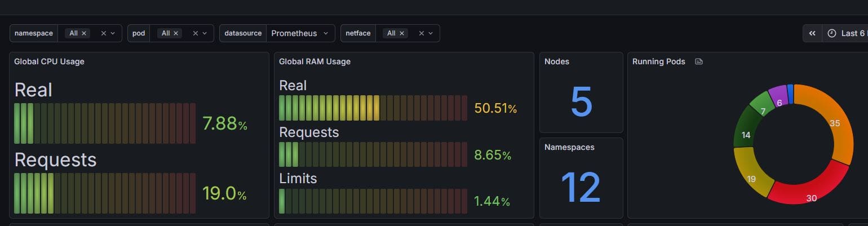
Task: Open the Global RAM Usage panel title
Action: tap(315, 61)
